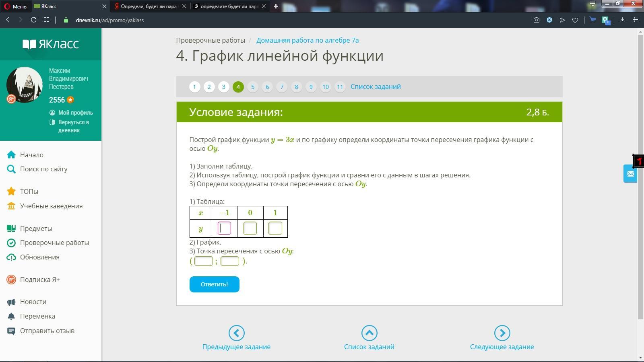This screenshot has width=644, height=362.
Task: Submit answer with Ответить! button
Action: [215, 284]
